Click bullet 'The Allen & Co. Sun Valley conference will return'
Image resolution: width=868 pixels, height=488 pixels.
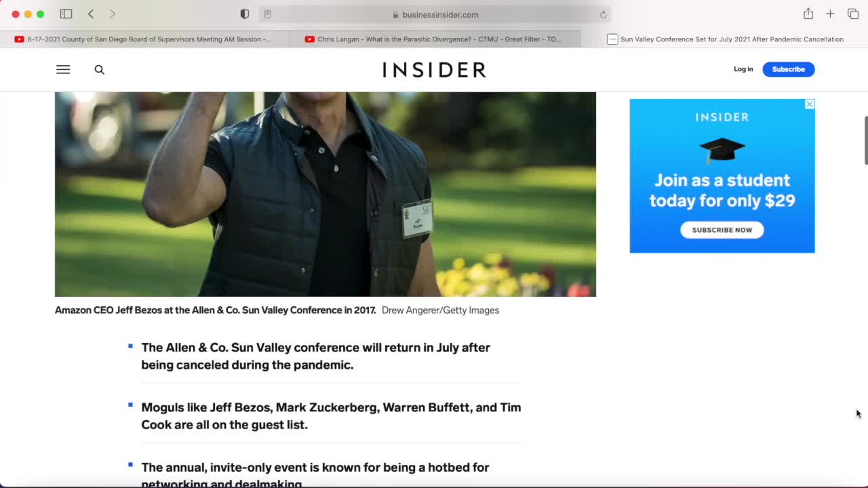(x=315, y=356)
